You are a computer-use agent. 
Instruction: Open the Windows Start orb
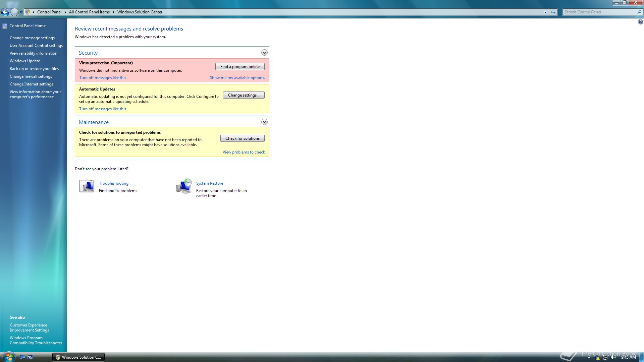(8, 357)
